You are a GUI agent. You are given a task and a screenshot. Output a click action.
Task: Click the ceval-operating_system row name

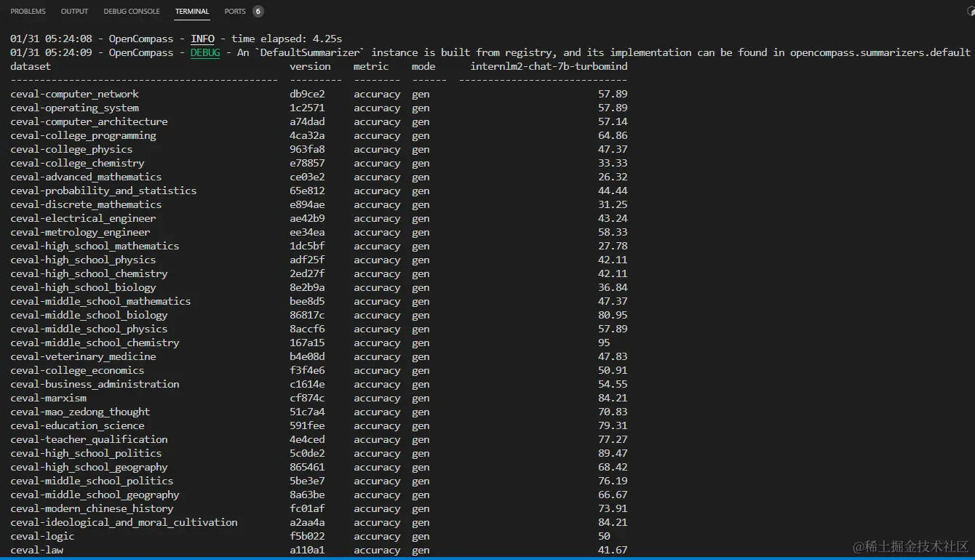tap(74, 108)
